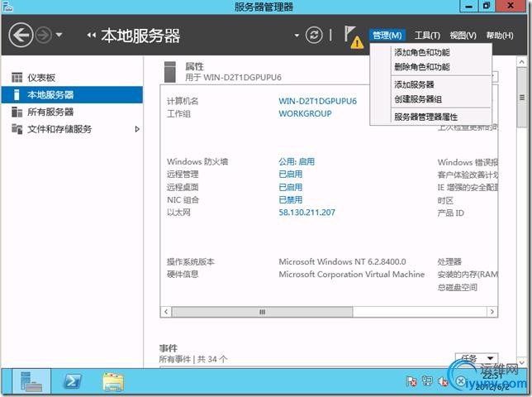Click the properties panel horizontal scrollbar thumb

point(262,312)
